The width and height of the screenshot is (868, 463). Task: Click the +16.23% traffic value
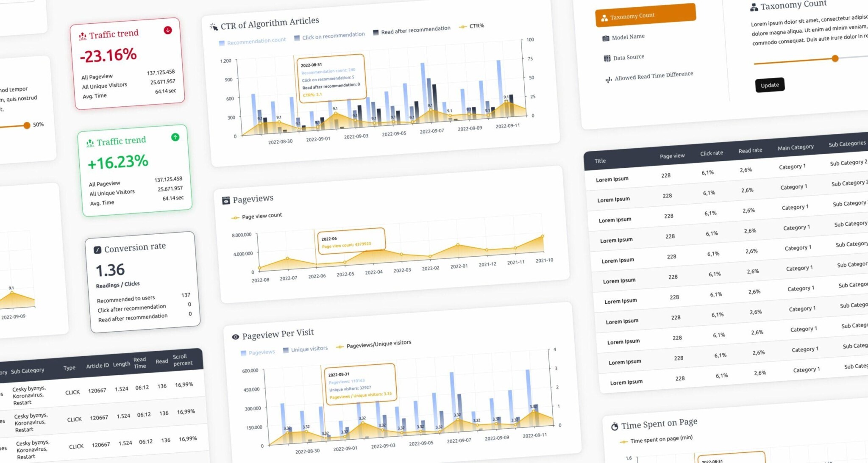117,162
